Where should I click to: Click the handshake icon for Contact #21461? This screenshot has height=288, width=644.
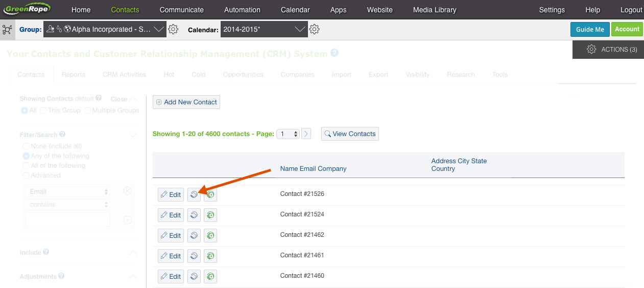(194, 256)
